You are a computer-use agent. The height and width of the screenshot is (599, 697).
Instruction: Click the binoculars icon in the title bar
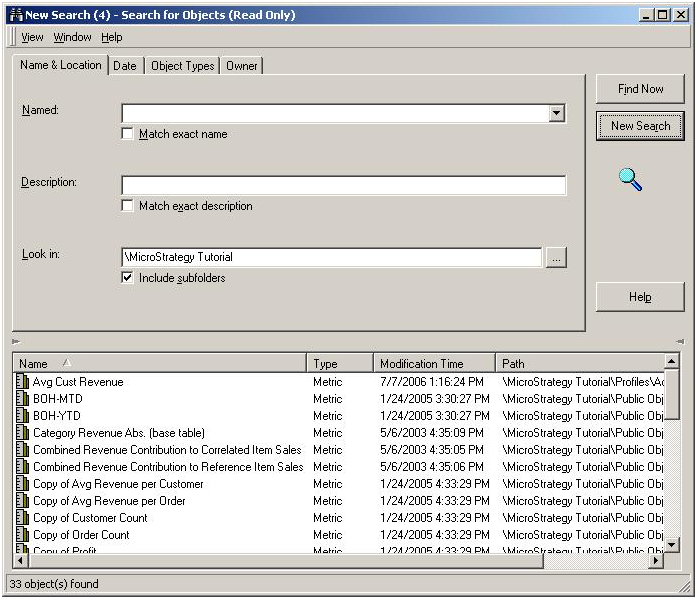point(16,15)
